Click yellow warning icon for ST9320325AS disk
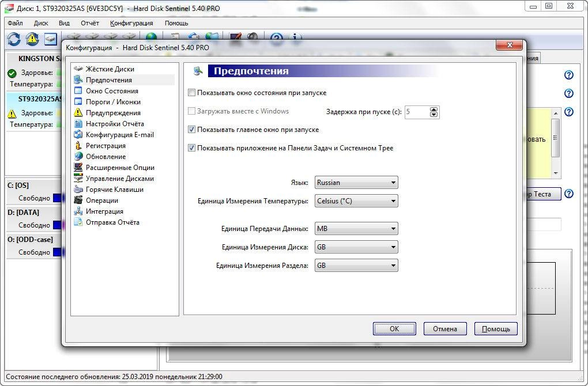Image resolution: width=588 pixels, height=386 pixels. [12, 113]
